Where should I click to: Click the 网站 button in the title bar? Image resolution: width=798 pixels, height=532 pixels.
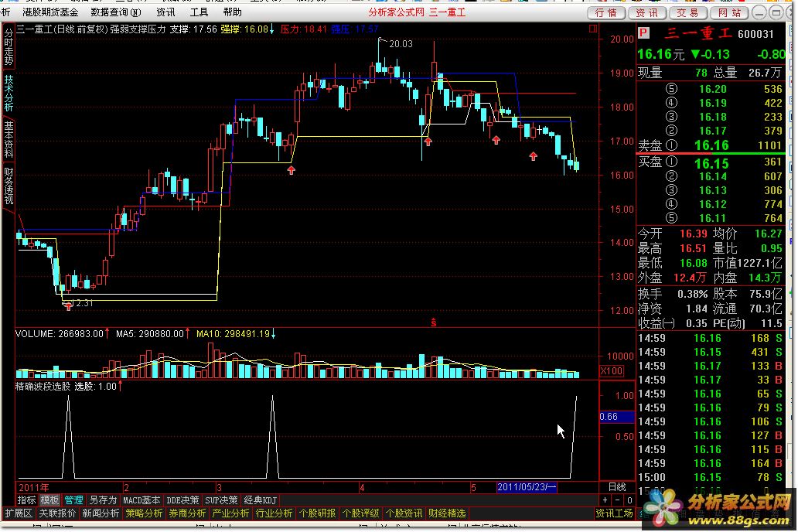point(729,12)
